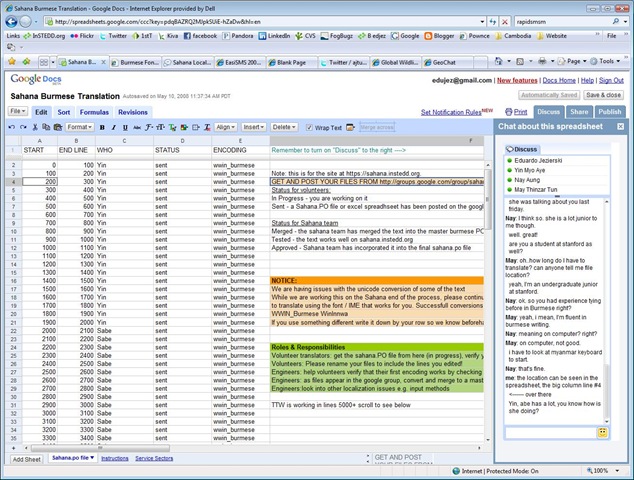634x480 pixels.
Task: Switch to the Formulas tab
Action: 94,112
